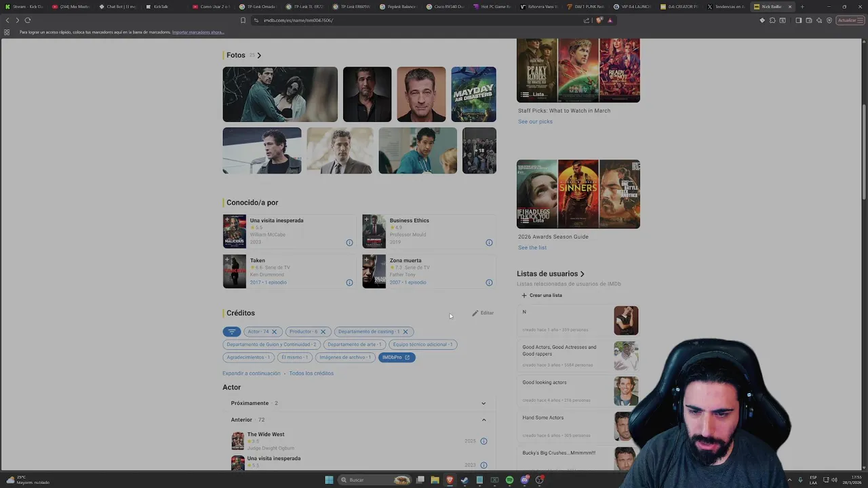Select the Imágenes de archivo chip
The image size is (868, 488).
345,357
